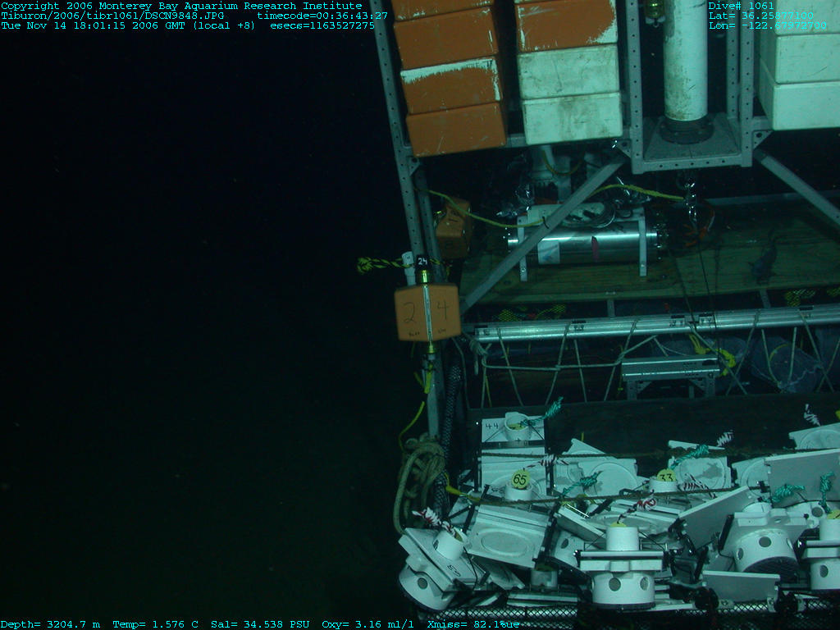Click the Lat coordinate readout
840x630 pixels.
coord(760,16)
